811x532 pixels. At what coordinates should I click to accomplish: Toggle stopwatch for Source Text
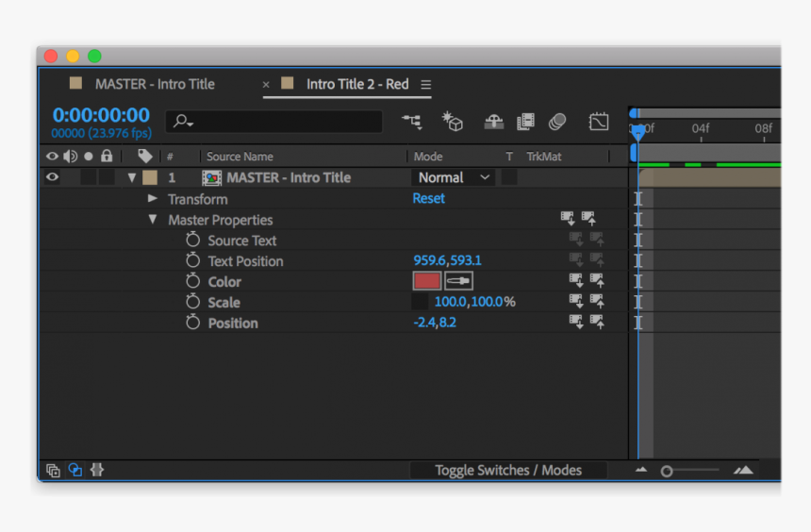pyautogui.click(x=193, y=240)
